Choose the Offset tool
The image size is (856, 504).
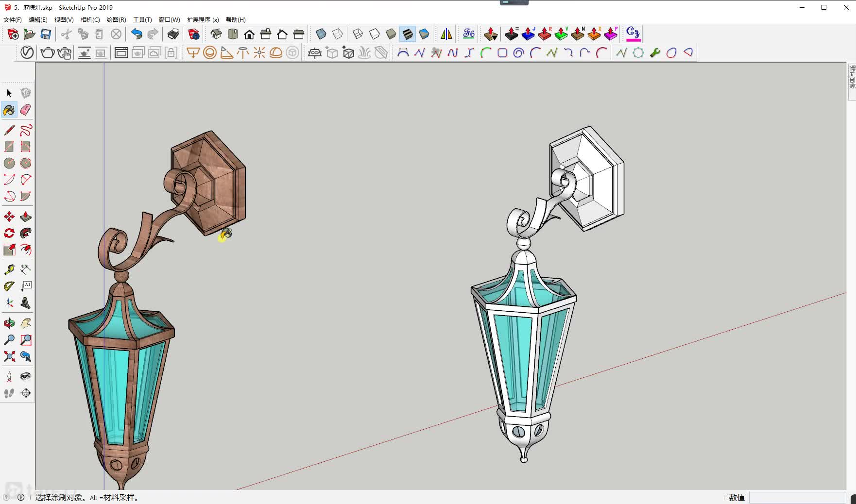pos(26,250)
